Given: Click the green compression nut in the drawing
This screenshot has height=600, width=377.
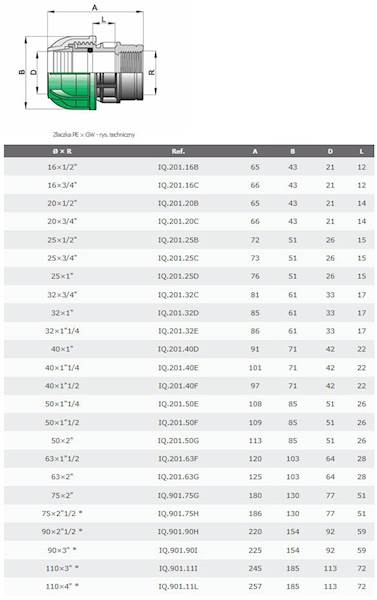Looking at the screenshot, I should tap(72, 91).
